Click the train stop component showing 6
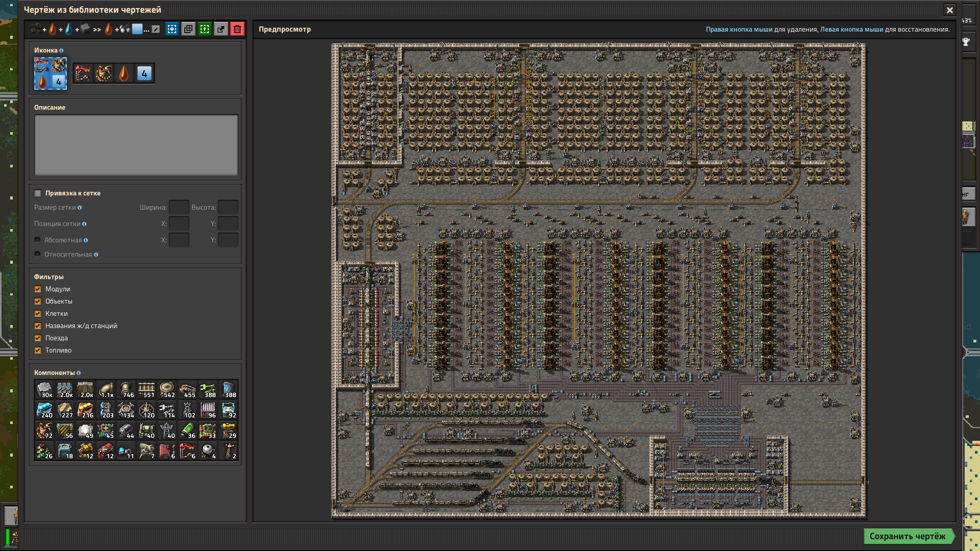Viewport: 980px width, 551px height. click(167, 451)
